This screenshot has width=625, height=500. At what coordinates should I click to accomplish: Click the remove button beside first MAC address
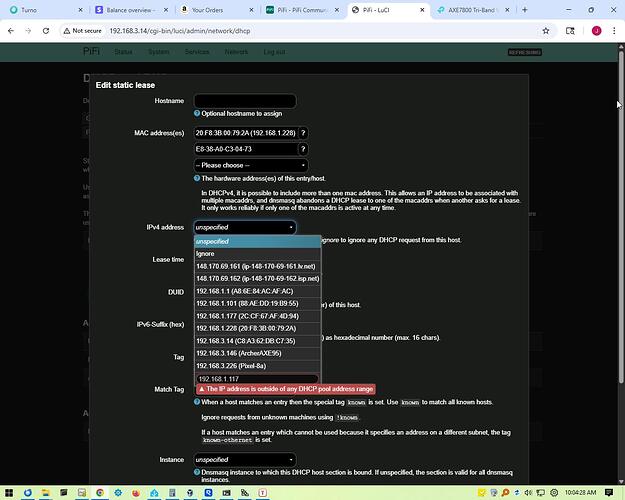pos(303,133)
